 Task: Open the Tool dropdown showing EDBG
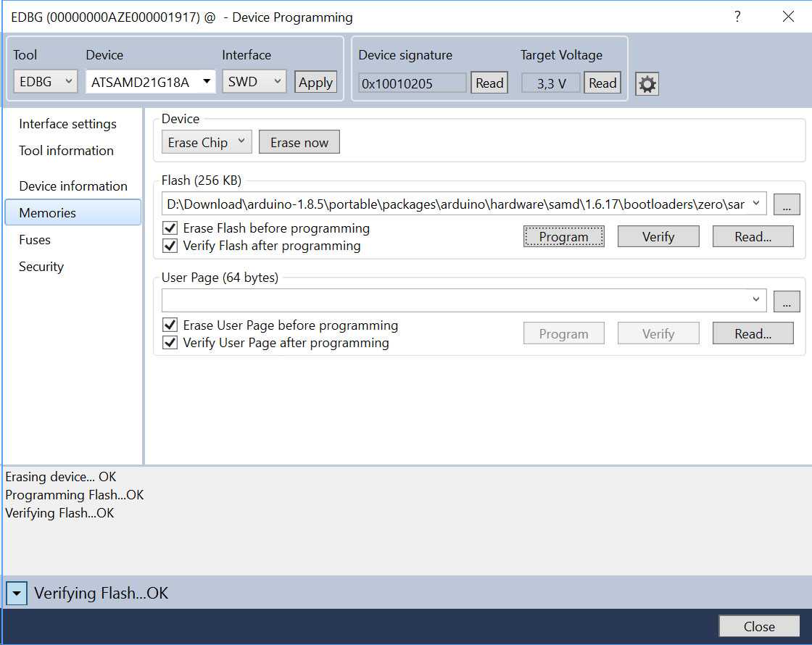coord(46,82)
